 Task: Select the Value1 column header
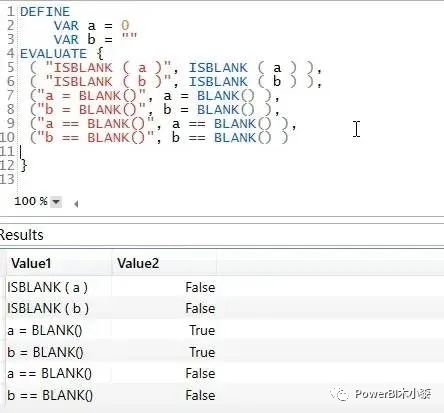[31, 264]
